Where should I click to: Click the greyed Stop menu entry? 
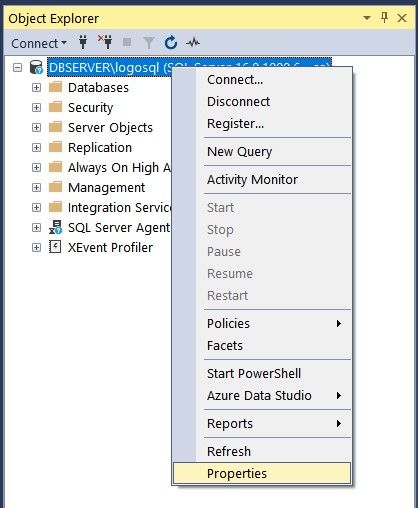(262, 230)
